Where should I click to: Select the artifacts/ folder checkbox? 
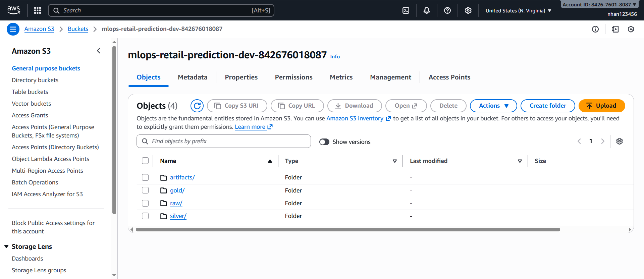tap(145, 177)
